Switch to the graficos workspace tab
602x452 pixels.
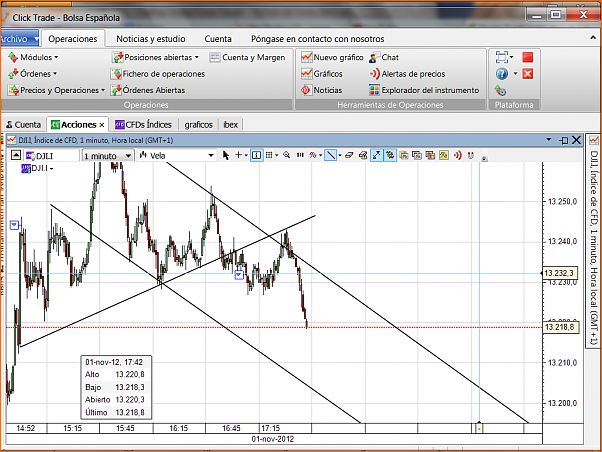tap(198, 125)
